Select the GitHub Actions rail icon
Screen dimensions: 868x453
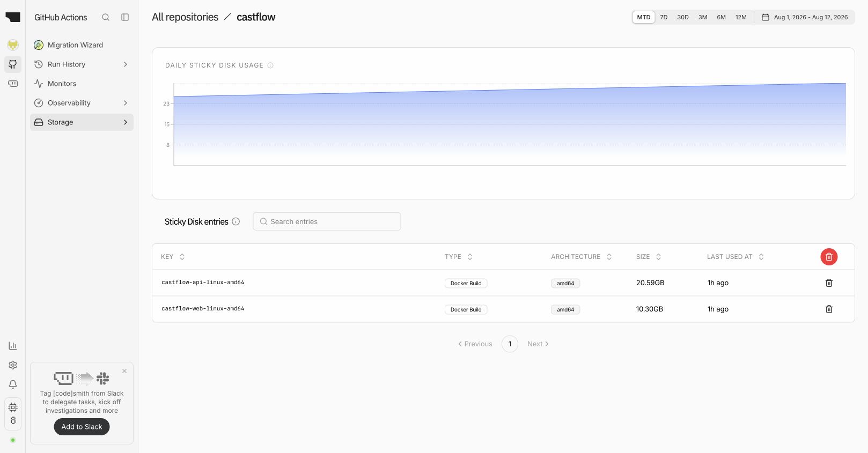(13, 64)
